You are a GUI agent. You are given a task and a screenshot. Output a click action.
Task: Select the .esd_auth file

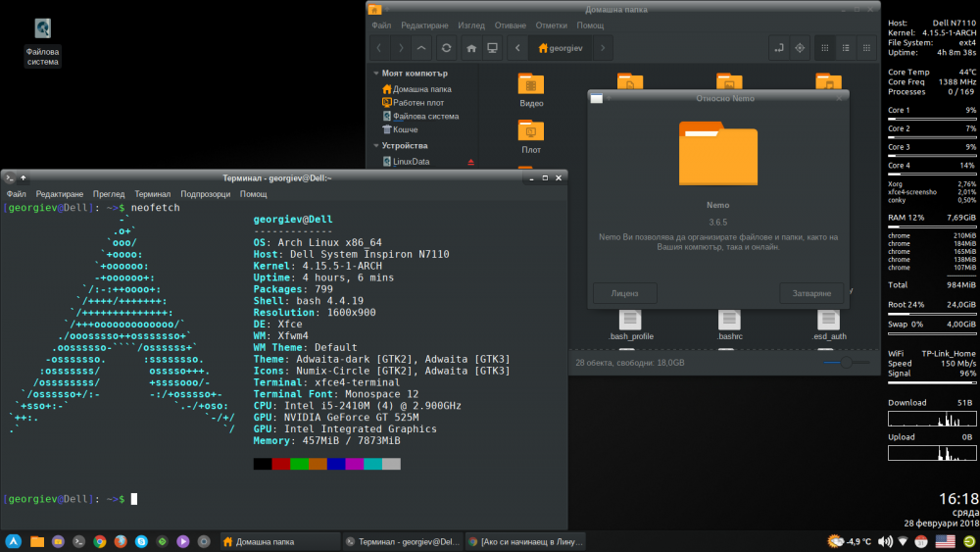pyautogui.click(x=829, y=326)
